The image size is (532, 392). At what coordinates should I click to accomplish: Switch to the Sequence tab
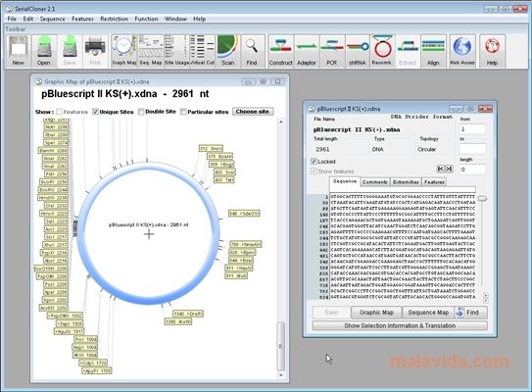[345, 181]
